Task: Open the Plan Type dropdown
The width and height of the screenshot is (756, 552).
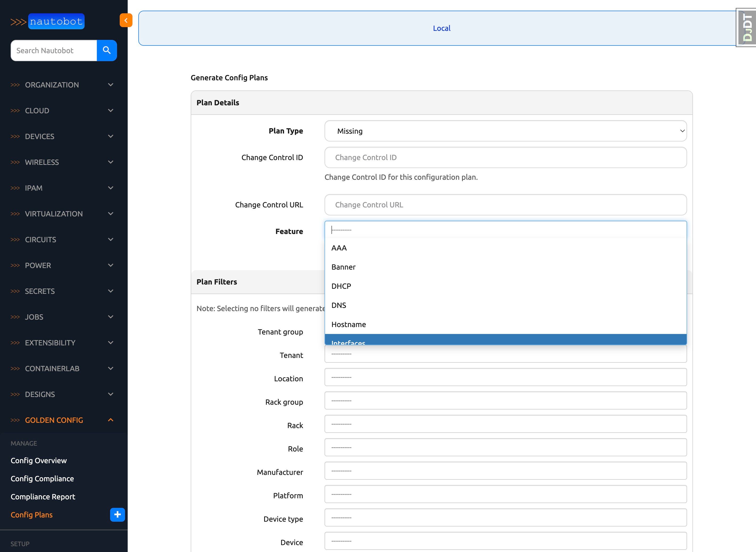Action: tap(505, 131)
